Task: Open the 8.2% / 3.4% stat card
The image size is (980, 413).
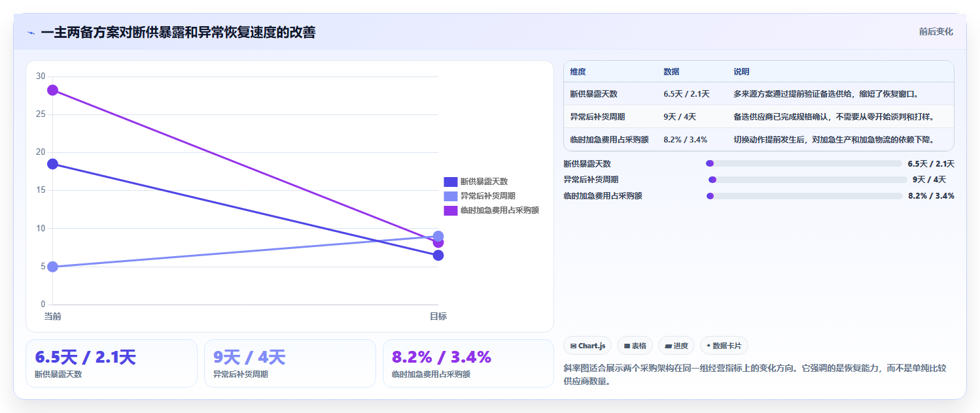Action: 468,363
